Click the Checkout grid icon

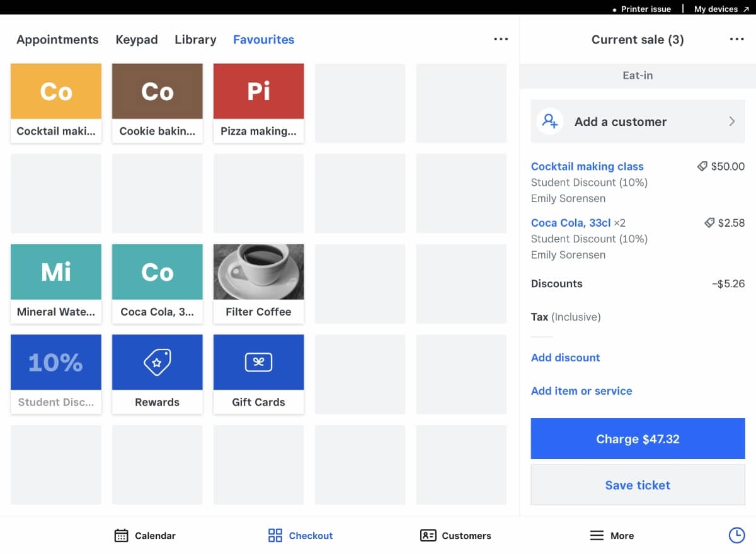coord(275,536)
